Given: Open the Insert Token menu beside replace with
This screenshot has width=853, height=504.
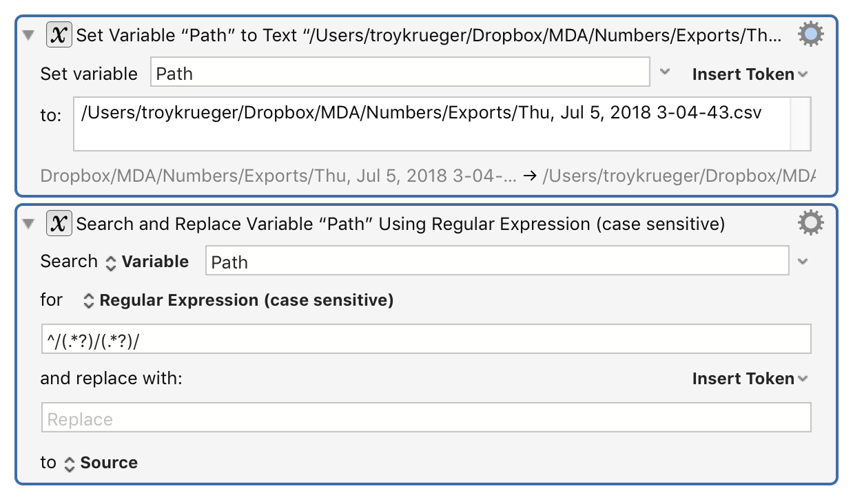Looking at the screenshot, I should pyautogui.click(x=750, y=379).
